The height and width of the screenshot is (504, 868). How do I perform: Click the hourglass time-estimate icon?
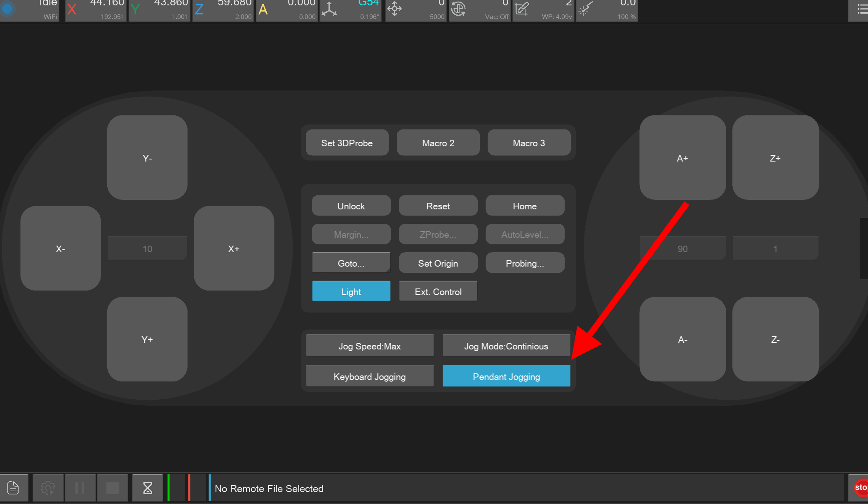click(148, 488)
